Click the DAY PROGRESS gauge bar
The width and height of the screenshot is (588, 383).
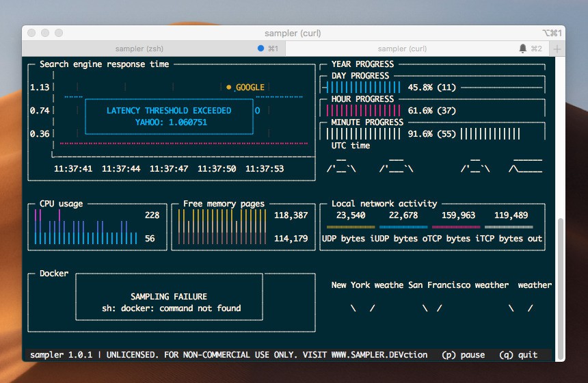click(x=364, y=88)
